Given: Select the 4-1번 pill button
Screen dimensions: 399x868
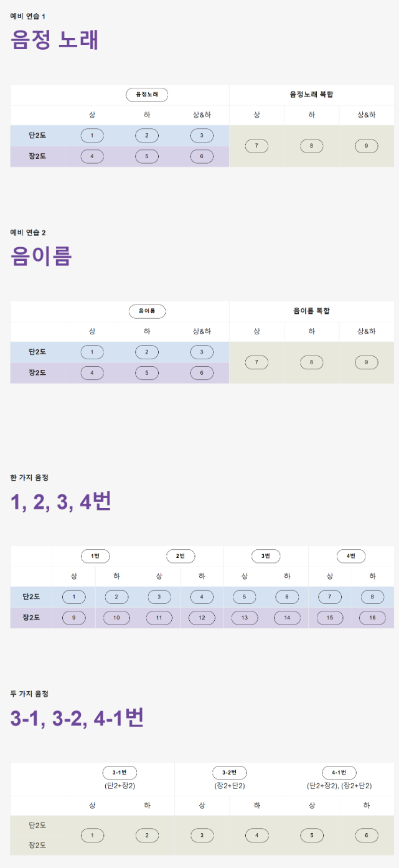Looking at the screenshot, I should pos(339,773).
